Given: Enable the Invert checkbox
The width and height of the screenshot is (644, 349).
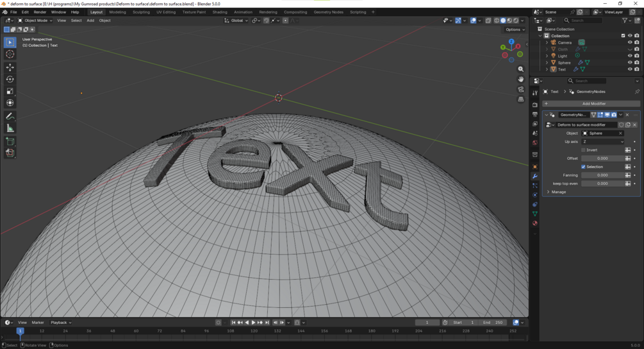Looking at the screenshot, I should coord(583,150).
